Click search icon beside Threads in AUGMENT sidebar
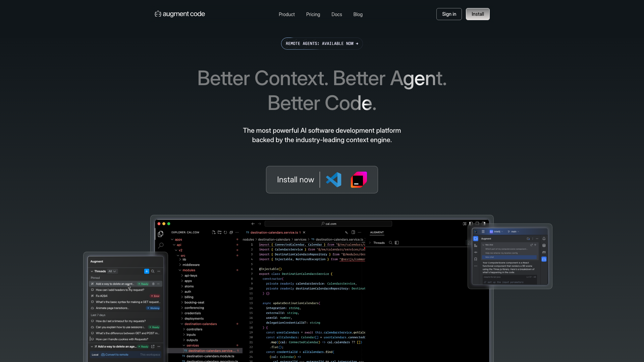This screenshot has width=644, height=362. click(x=390, y=243)
